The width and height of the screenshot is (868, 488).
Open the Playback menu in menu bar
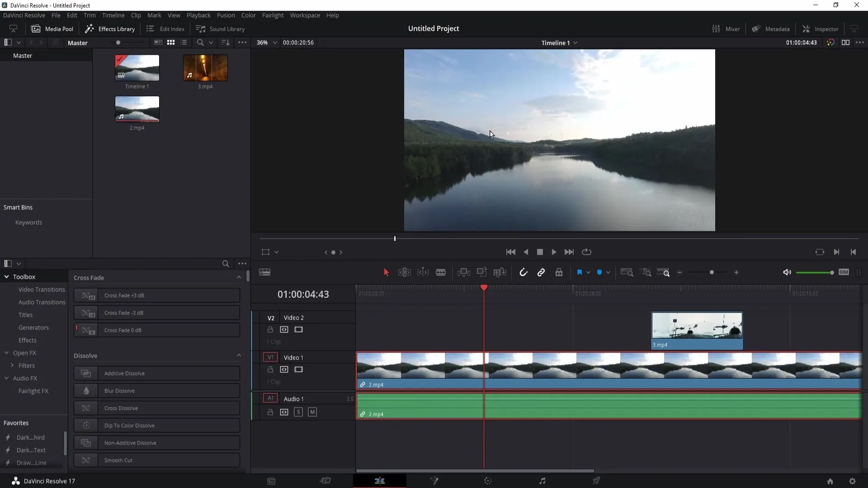point(199,15)
